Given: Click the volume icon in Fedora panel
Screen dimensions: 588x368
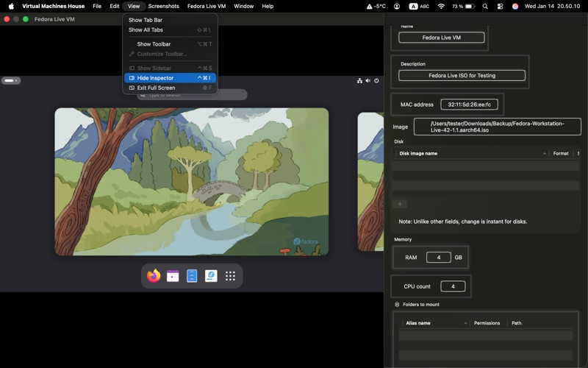Looking at the screenshot, I should point(368,80).
